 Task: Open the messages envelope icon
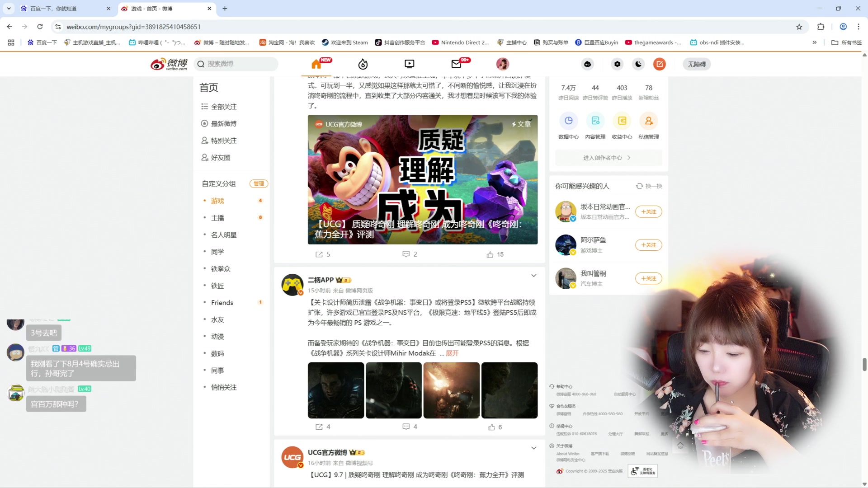(x=456, y=64)
